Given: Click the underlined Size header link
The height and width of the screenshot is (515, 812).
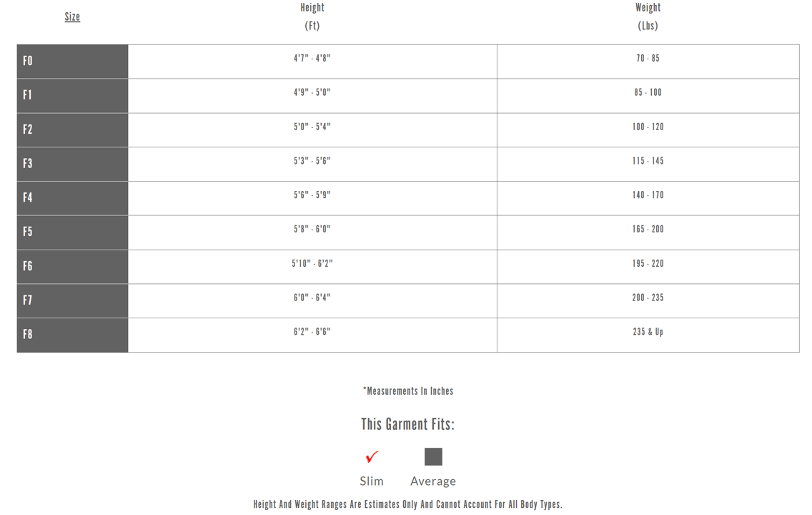Looking at the screenshot, I should 72,16.
